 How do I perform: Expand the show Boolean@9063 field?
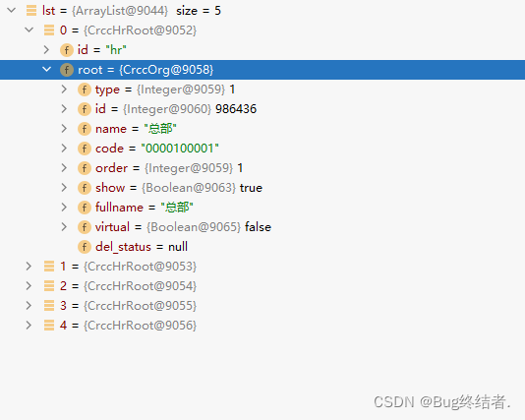pos(64,188)
